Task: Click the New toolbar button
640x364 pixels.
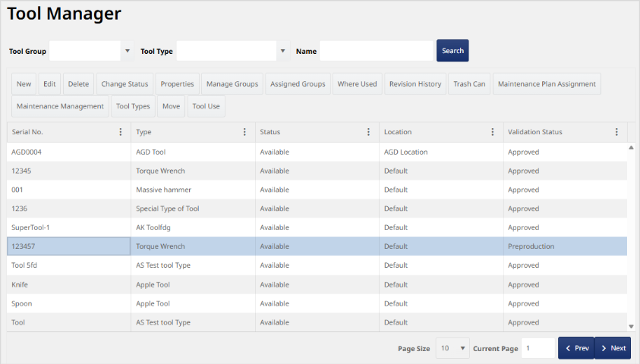Action: pos(24,84)
